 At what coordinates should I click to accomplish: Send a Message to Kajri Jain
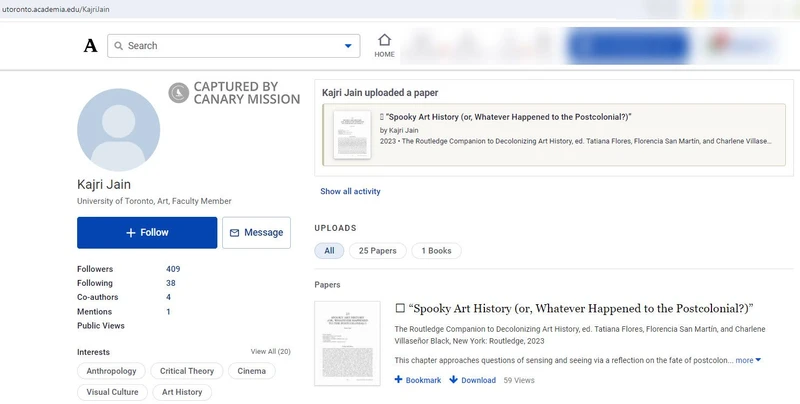click(257, 233)
